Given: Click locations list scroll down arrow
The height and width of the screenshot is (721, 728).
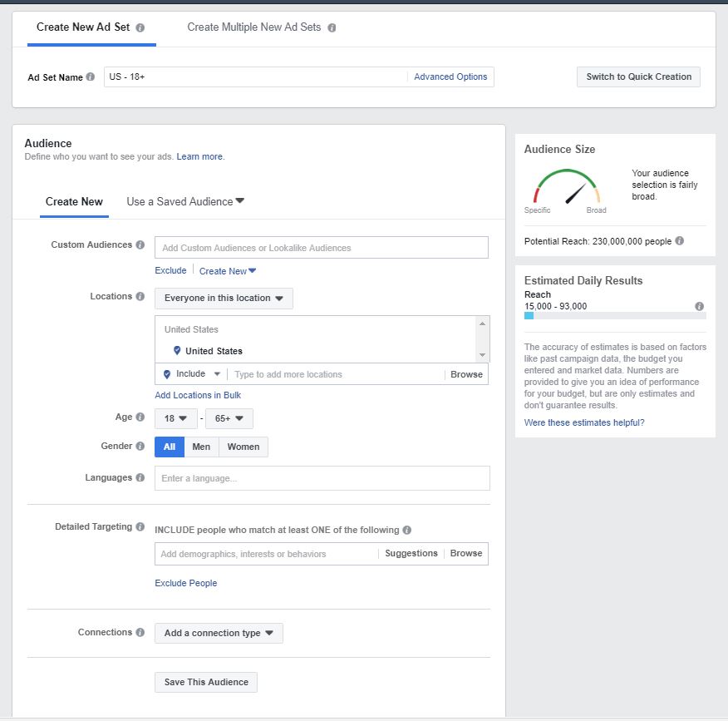Looking at the screenshot, I should (x=482, y=355).
